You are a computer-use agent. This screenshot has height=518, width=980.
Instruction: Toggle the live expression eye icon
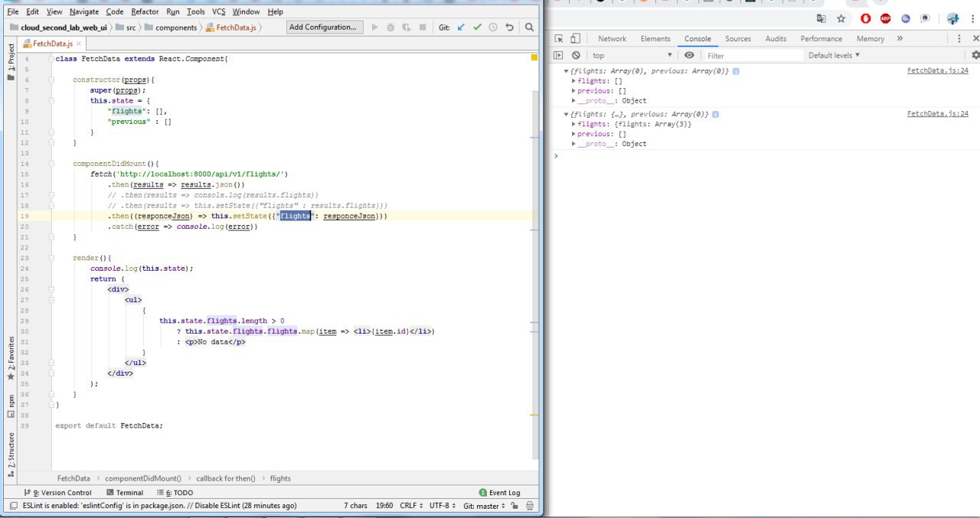pos(690,55)
